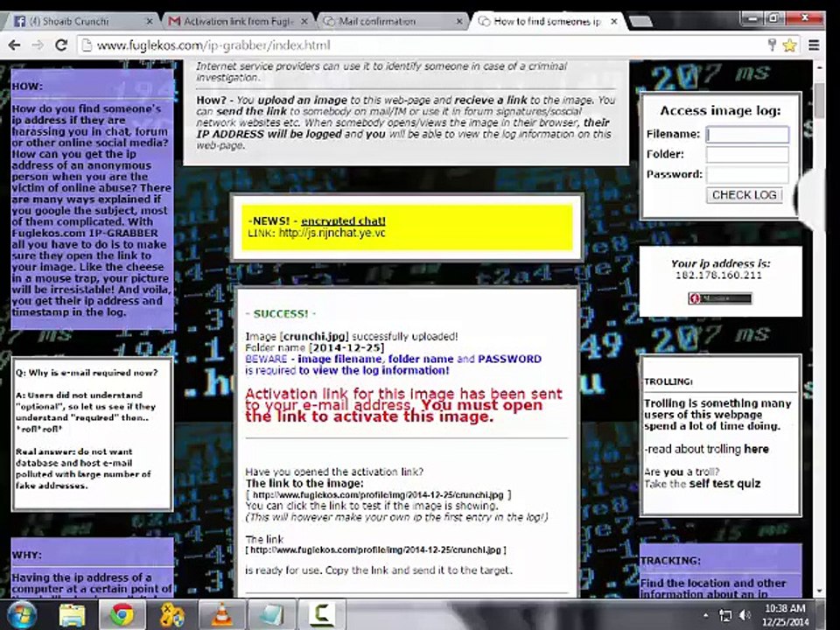This screenshot has width=840, height=630.
Task: Click folder name 2014-12-25 text
Action: click(x=346, y=347)
